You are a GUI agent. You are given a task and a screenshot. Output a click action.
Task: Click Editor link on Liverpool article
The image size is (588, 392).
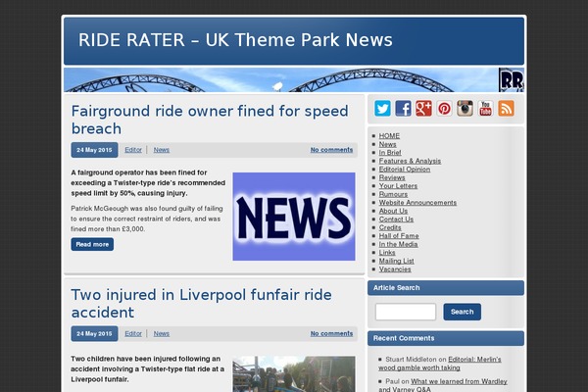(133, 333)
